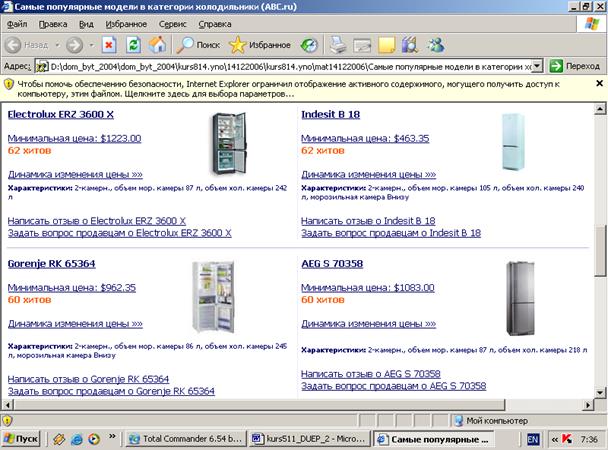Open the Electrolux ERZ 3600 X product link
This screenshot has height=450, width=608.
61,114
